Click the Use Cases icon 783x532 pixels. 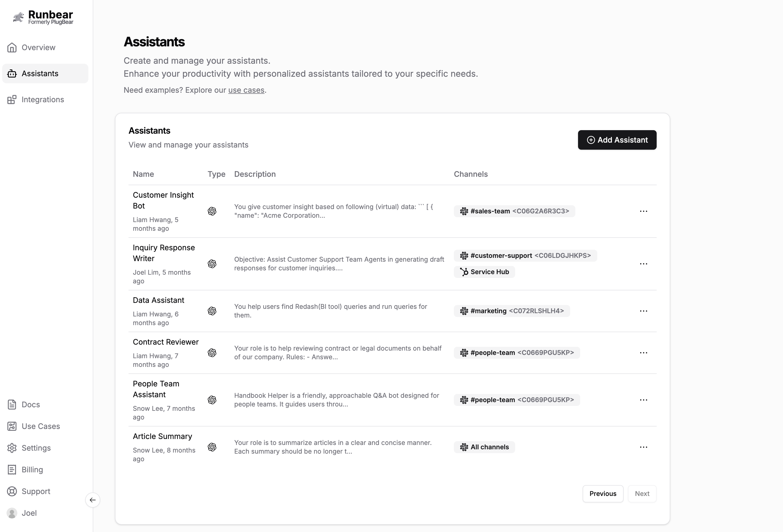pyautogui.click(x=12, y=426)
